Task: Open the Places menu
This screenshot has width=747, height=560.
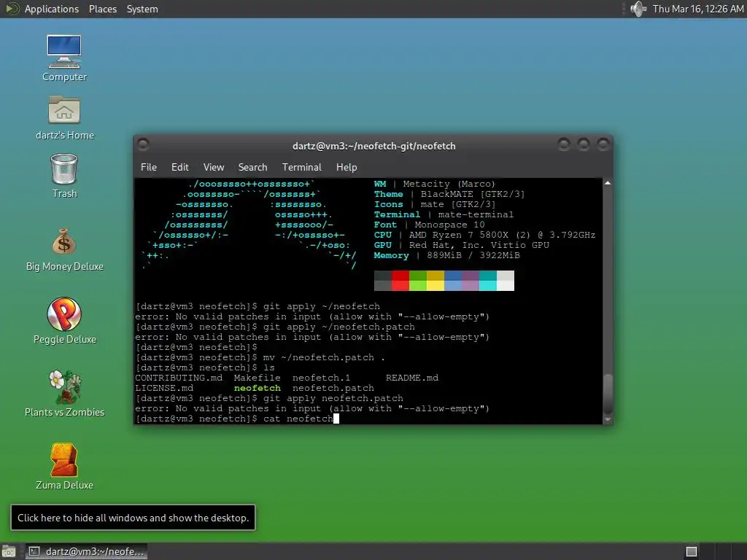Action: pyautogui.click(x=102, y=9)
